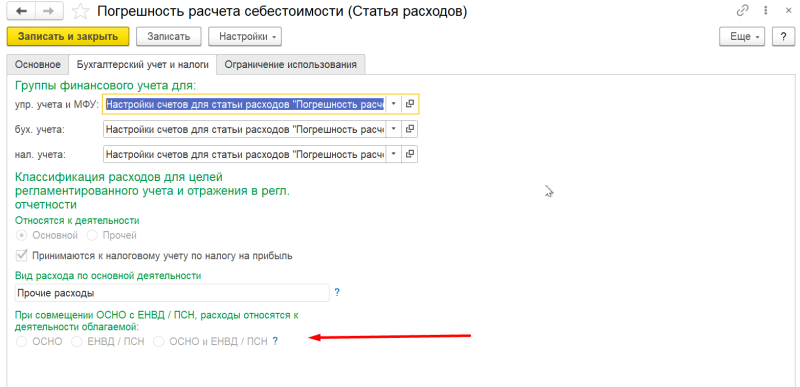Screen dimensions: 800x387
Task: Go forward with the right arrow button
Action: point(49,11)
